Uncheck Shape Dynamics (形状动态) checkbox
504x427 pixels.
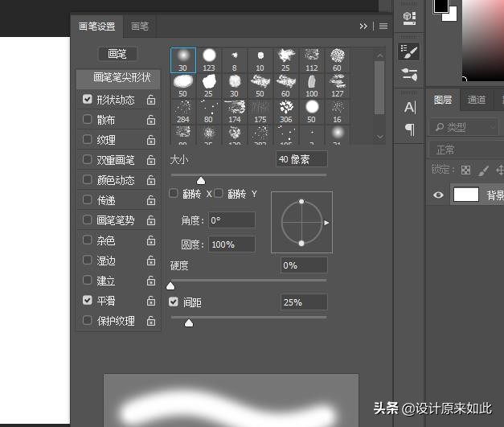coord(87,99)
